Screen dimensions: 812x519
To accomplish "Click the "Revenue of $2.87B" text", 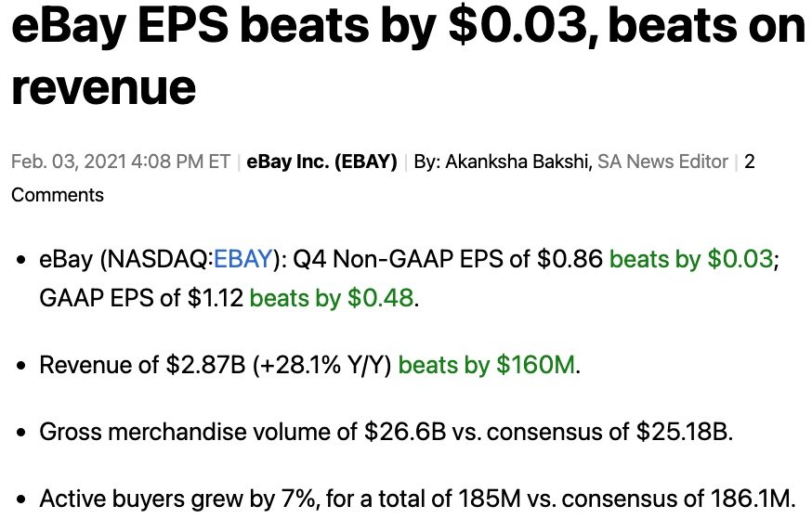I will 141,365.
